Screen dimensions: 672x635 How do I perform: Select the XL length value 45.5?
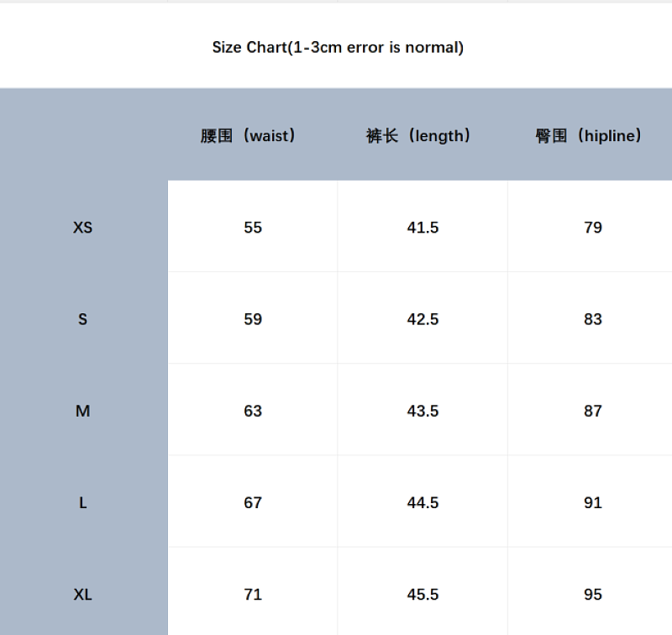click(423, 595)
